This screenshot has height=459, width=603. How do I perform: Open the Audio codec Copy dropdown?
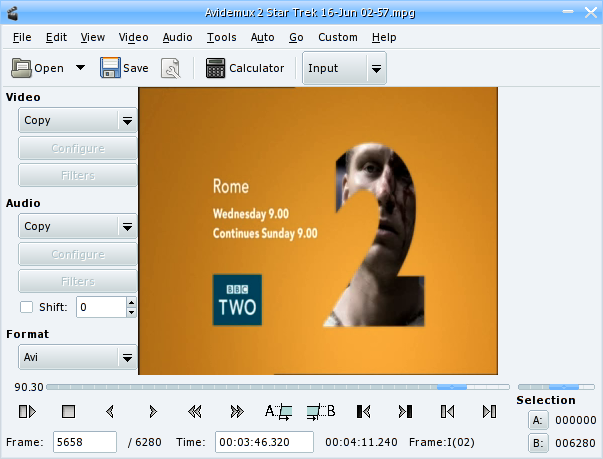click(x=78, y=226)
